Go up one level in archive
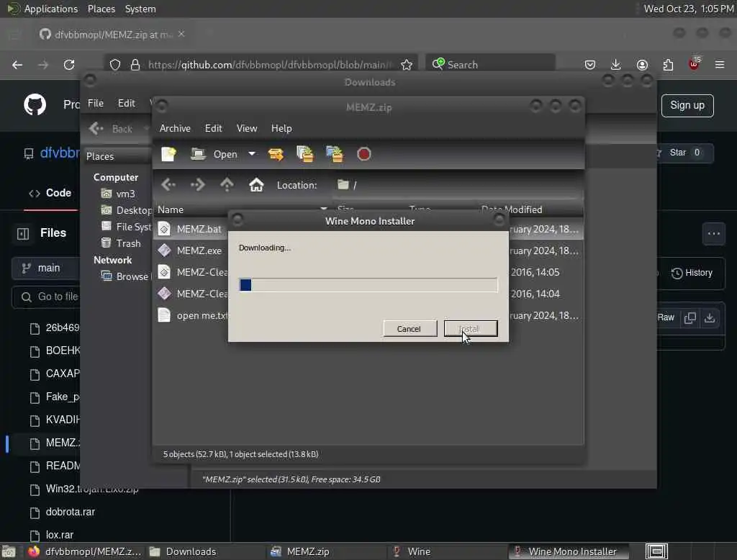Viewport: 737px width, 560px height. pos(227,185)
